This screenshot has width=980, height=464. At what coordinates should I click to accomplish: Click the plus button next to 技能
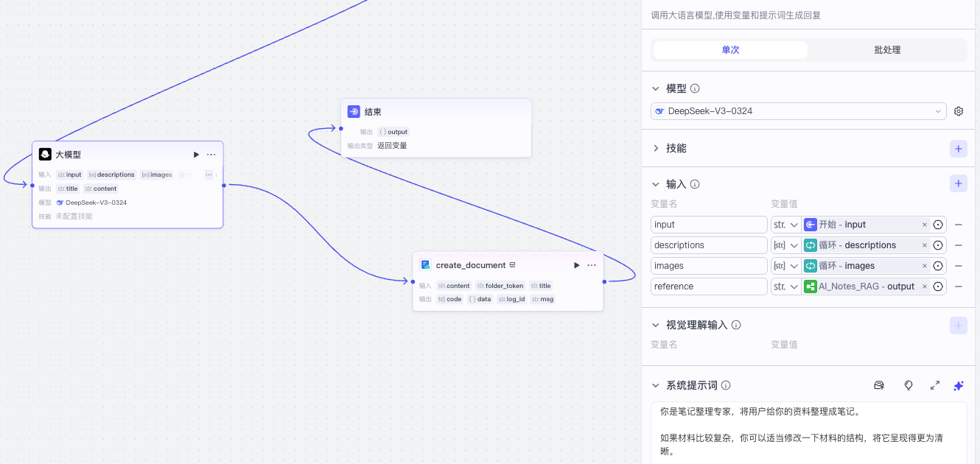(959, 148)
